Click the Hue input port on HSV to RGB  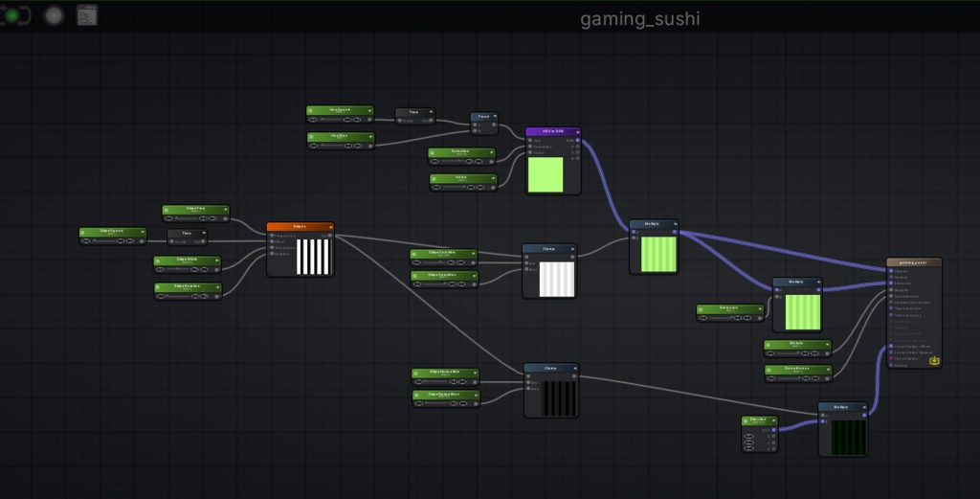click(530, 141)
